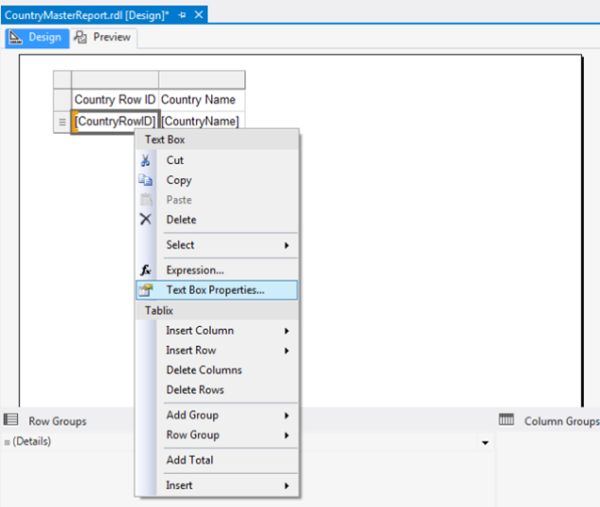Select the Country Row ID header cell
600x507 pixels.
point(115,100)
